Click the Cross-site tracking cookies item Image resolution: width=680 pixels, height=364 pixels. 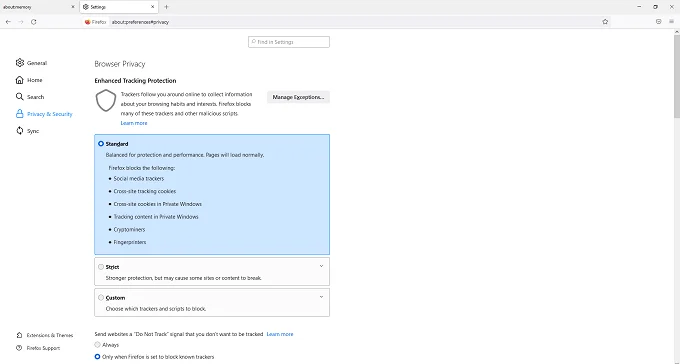click(145, 191)
